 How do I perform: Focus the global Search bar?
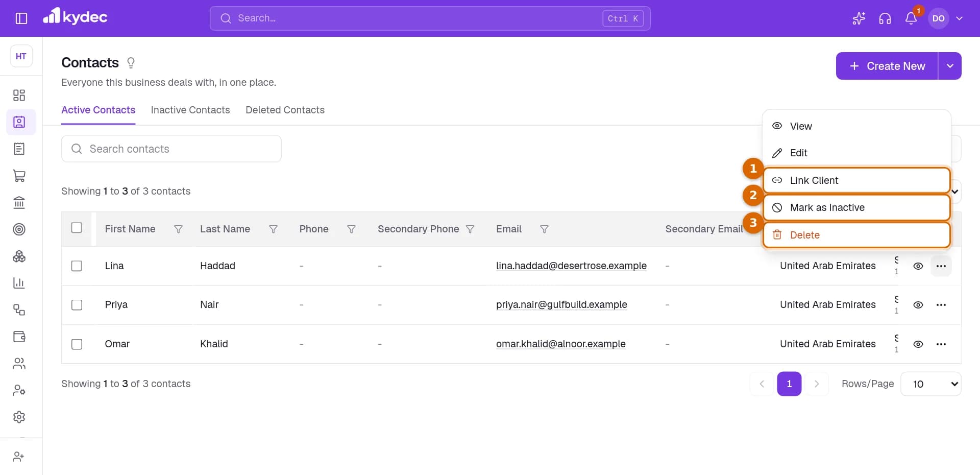pyautogui.click(x=430, y=18)
